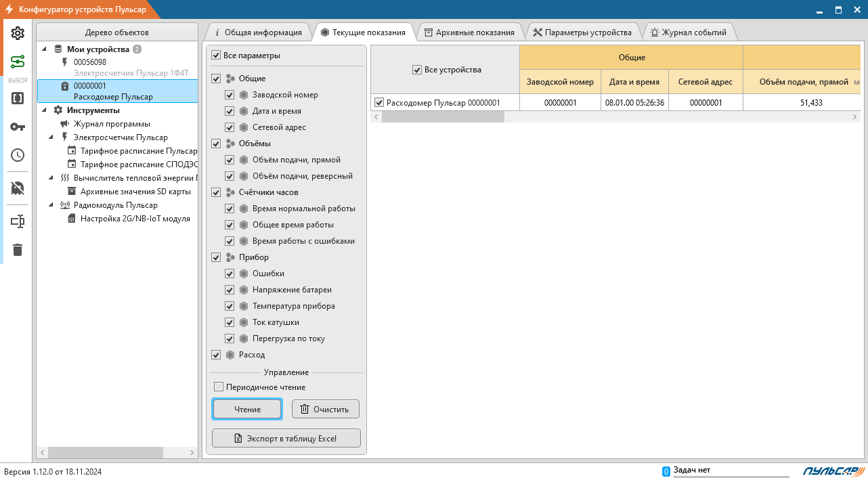868x480 pixels.
Task: Click the table's horizontal scrollbar thumb
Action: [x=443, y=117]
